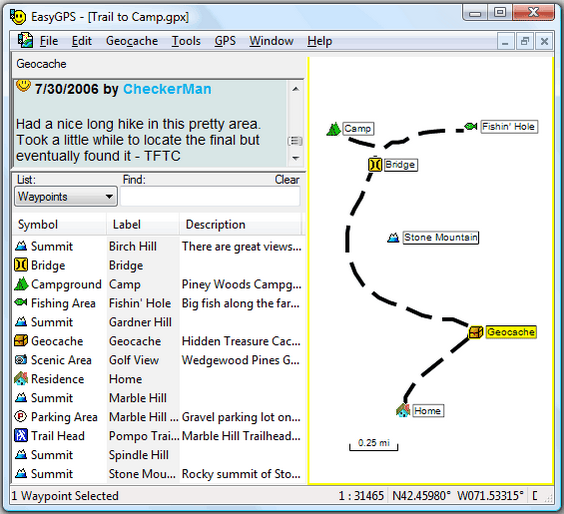564x514 pixels.
Task: Click the Home house icon on the map
Action: pos(403,410)
